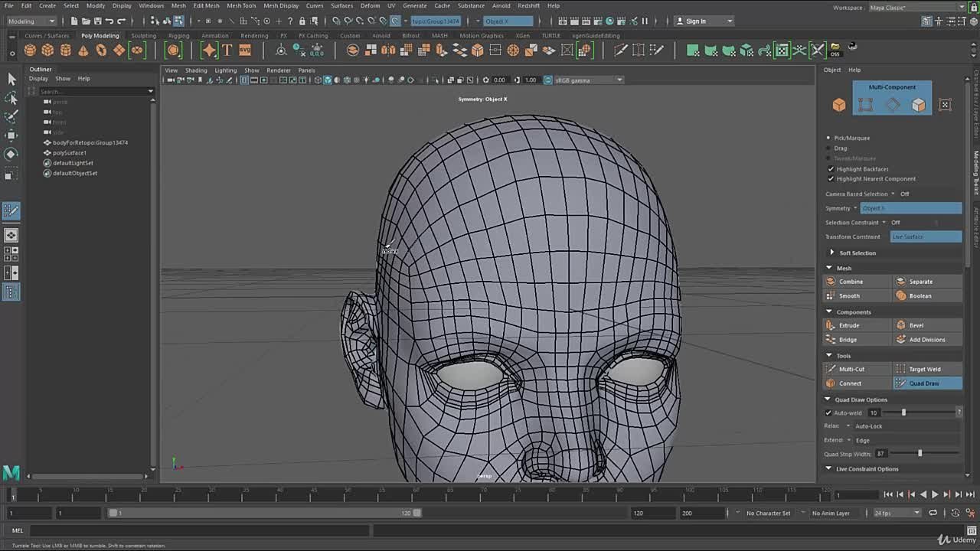Collapse the Quad Draw Options section
The height and width of the screenshot is (551, 980).
pyautogui.click(x=828, y=399)
